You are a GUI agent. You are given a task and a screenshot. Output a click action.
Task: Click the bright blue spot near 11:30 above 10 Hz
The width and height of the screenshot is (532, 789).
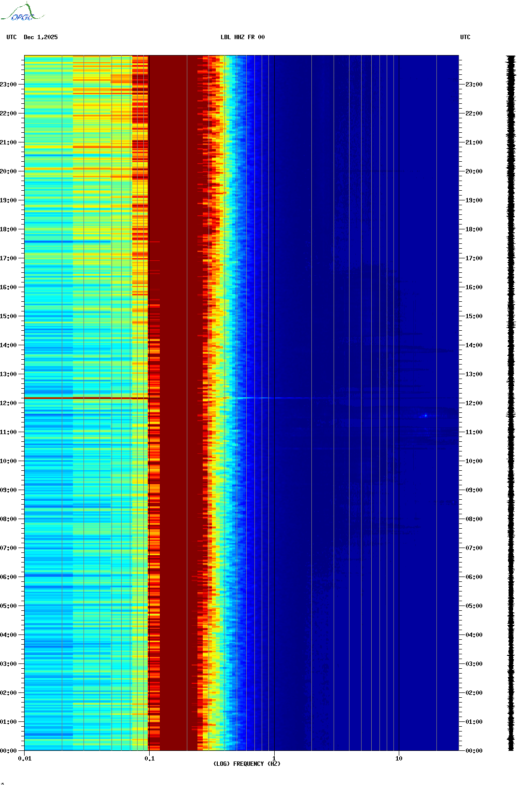(x=425, y=415)
